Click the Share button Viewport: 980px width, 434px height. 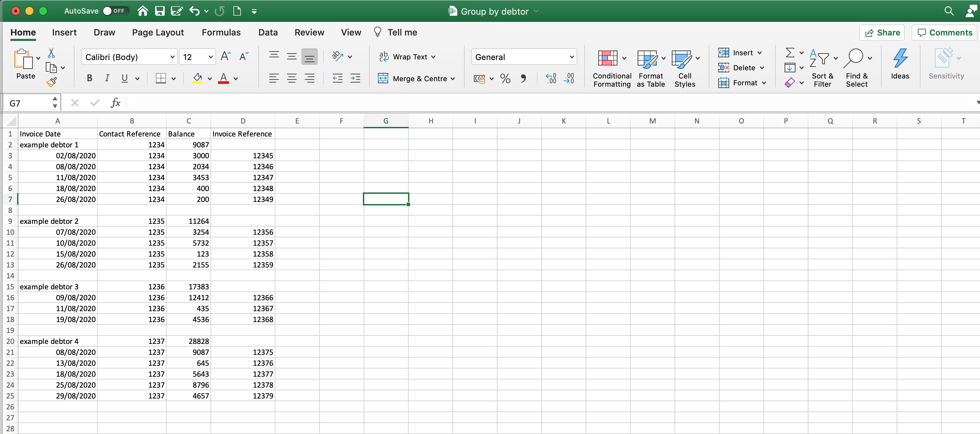click(882, 33)
